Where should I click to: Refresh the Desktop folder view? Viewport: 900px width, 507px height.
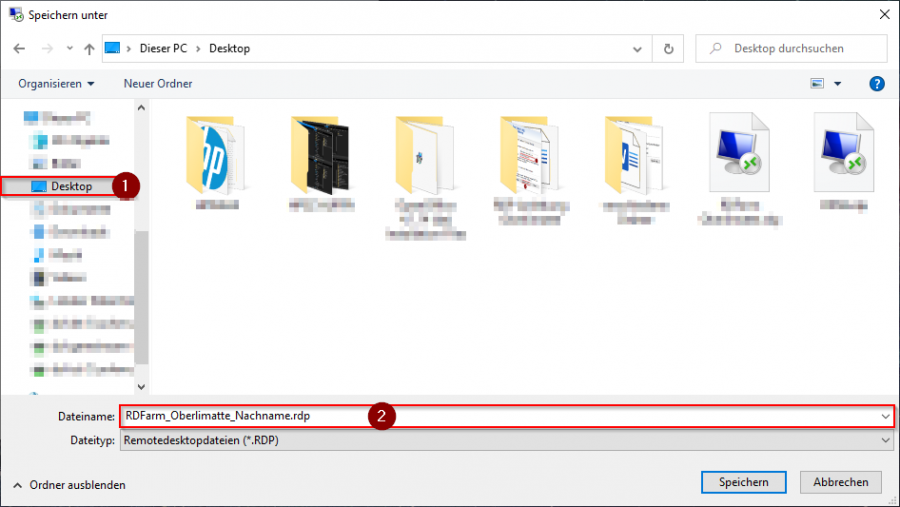click(668, 48)
